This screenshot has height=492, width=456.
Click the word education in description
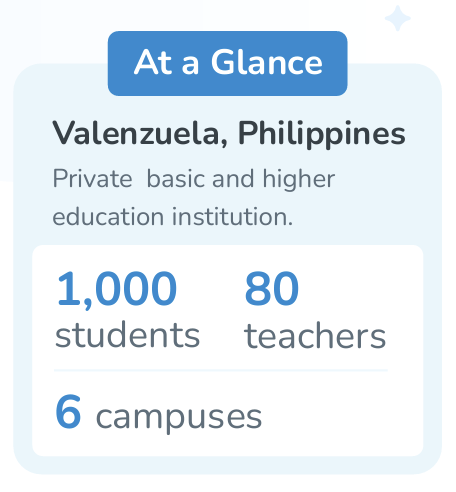pos(108,217)
